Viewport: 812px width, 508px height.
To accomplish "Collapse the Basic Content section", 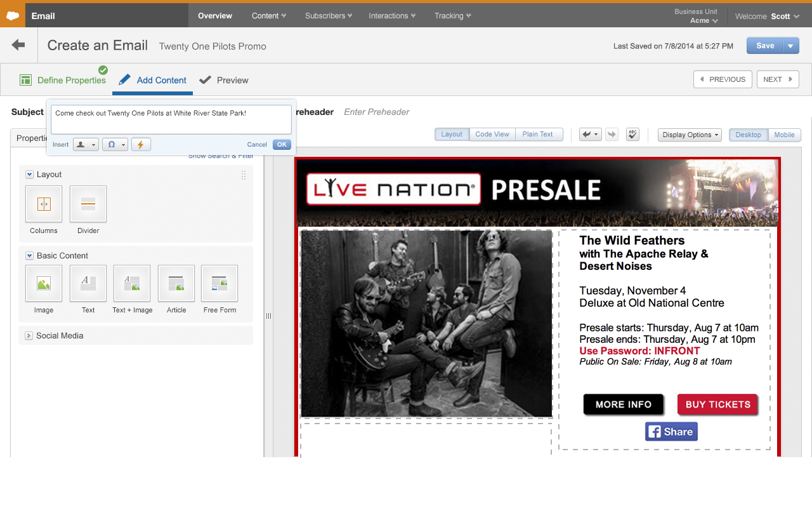I will pyautogui.click(x=29, y=256).
